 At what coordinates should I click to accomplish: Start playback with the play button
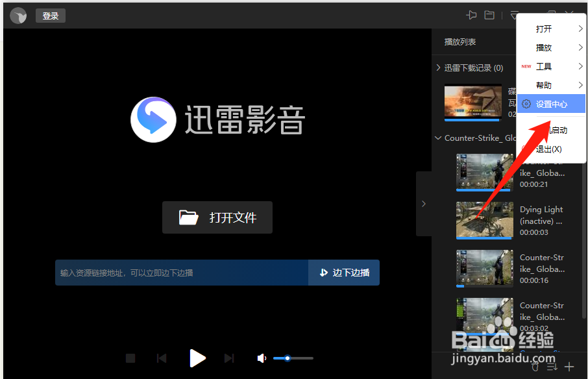click(197, 358)
